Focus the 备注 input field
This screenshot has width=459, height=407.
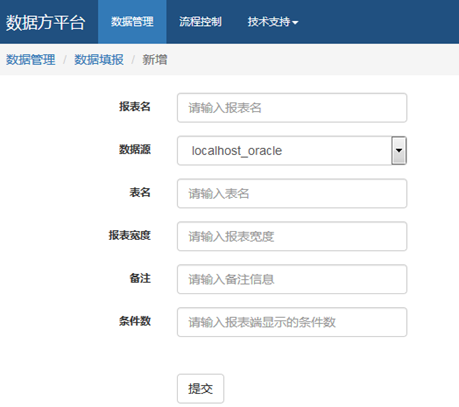(x=292, y=279)
